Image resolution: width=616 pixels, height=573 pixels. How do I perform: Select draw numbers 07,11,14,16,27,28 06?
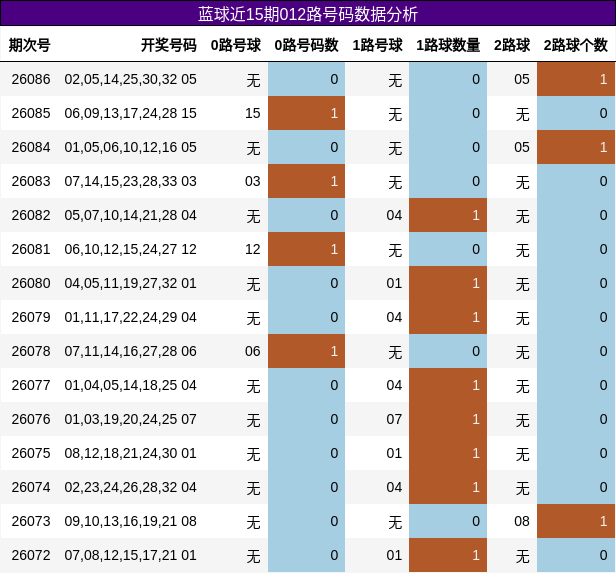click(x=130, y=351)
